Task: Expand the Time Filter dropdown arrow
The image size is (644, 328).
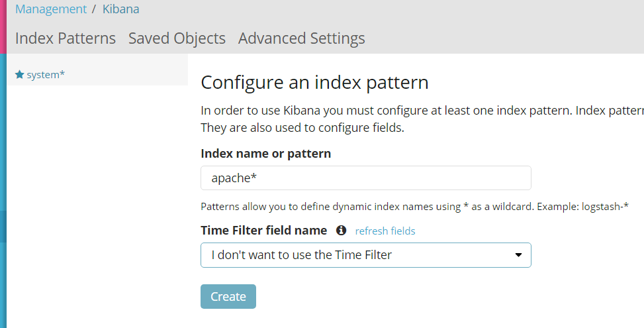Action: pos(518,255)
